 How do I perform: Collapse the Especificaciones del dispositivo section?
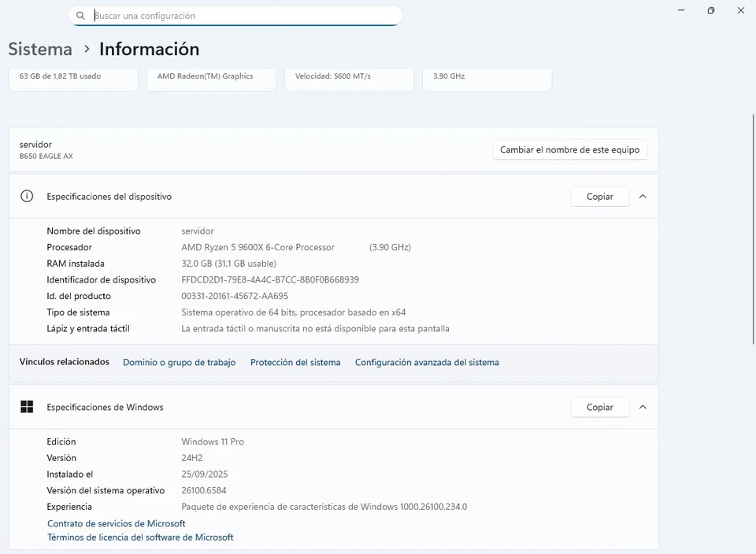(x=643, y=197)
